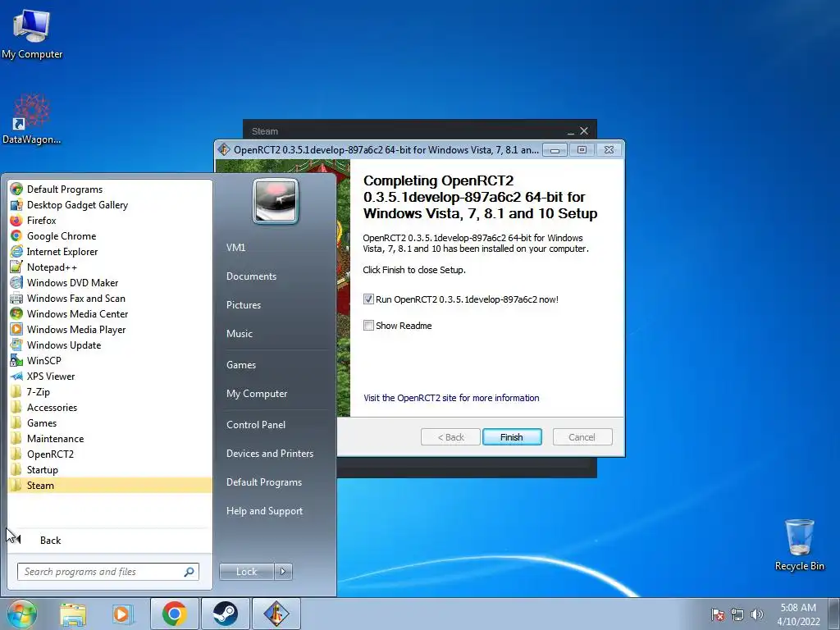Click Back in the all programs list
Screen dimensions: 840x630
tap(50, 540)
